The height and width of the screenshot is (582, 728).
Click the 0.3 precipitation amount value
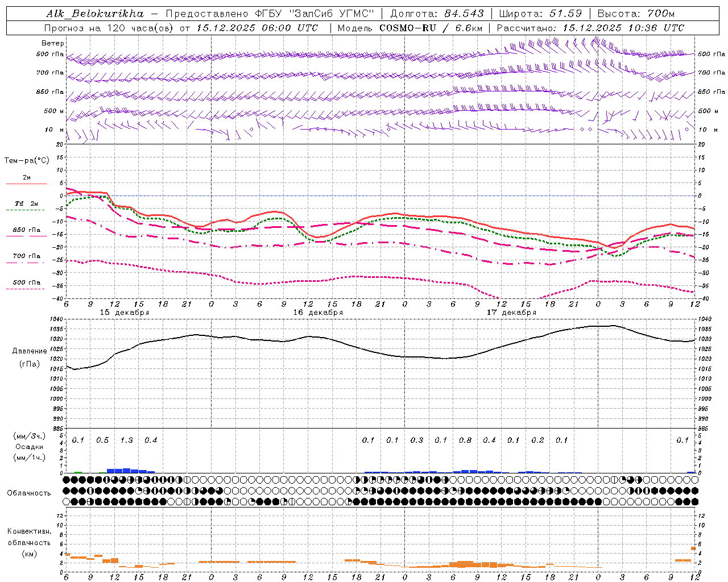(x=417, y=440)
